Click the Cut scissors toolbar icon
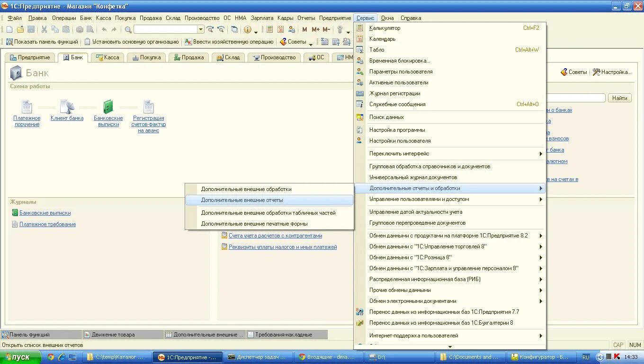Image resolution: width=644 pixels, height=364 pixels. (x=44, y=29)
